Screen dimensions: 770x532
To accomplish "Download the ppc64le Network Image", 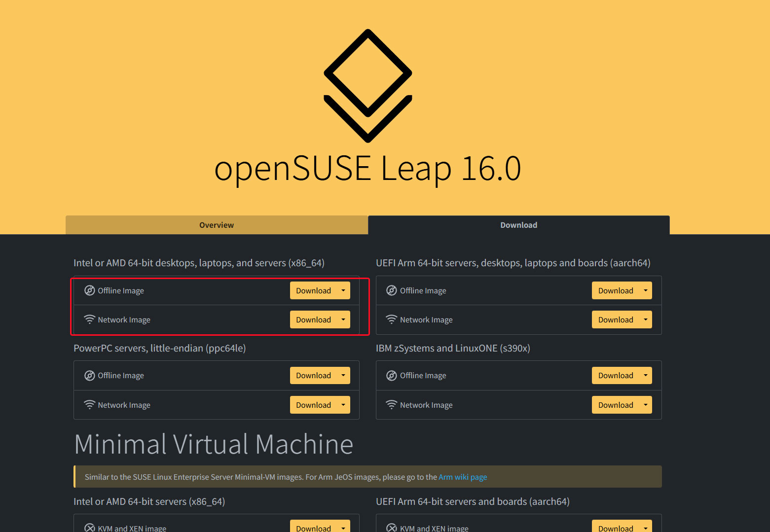I will click(313, 405).
